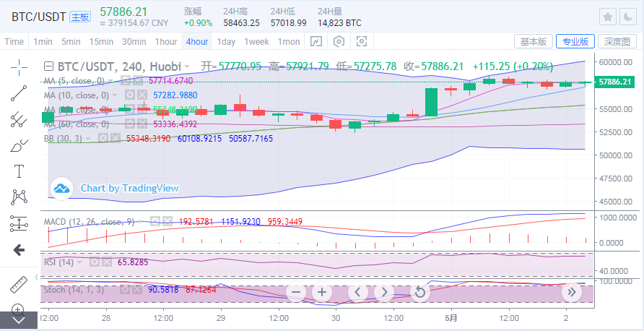644x331 pixels.
Task: Expand RSI (14) dropdown arrow
Action: (x=79, y=262)
